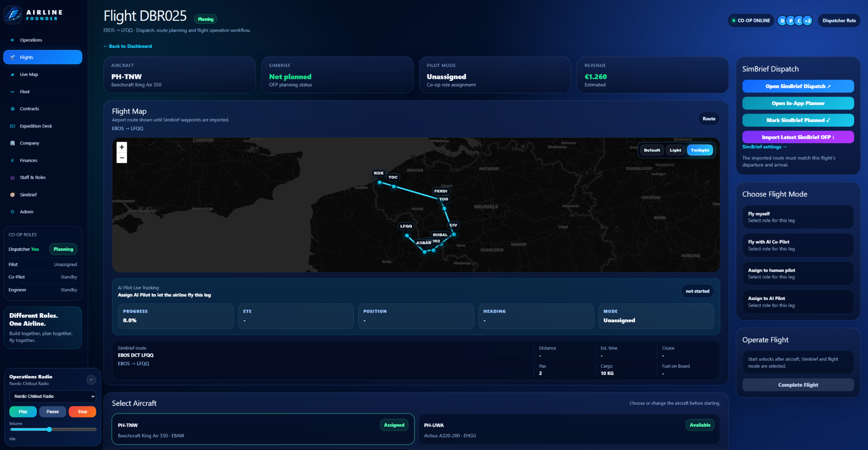Click the Staff & Roles icon
The height and width of the screenshot is (450, 868).
click(12, 178)
